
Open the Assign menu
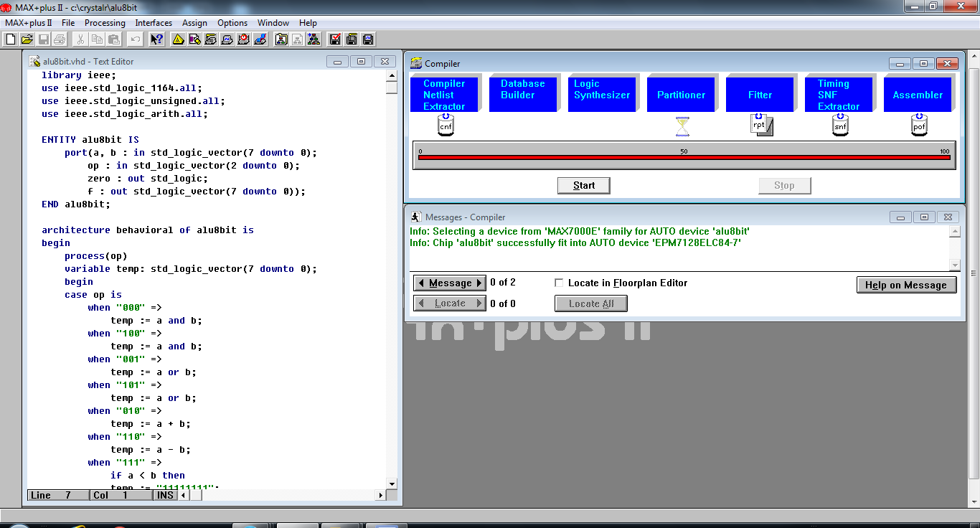pyautogui.click(x=194, y=23)
